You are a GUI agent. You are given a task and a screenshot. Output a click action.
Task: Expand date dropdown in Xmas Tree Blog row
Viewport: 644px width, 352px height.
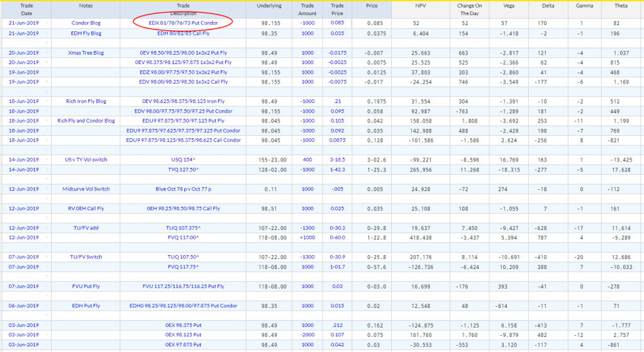point(47,53)
